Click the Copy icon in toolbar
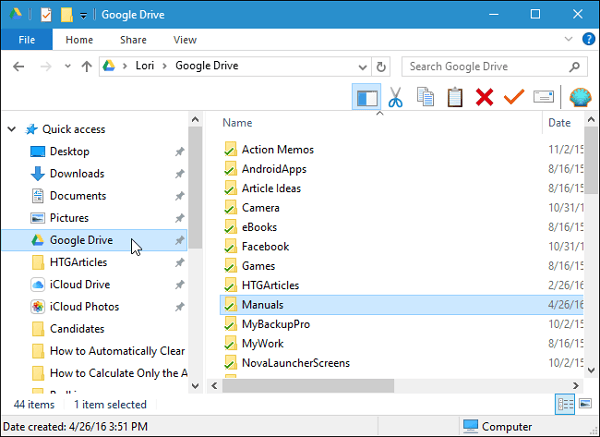This screenshot has height=437, width=600. click(425, 98)
